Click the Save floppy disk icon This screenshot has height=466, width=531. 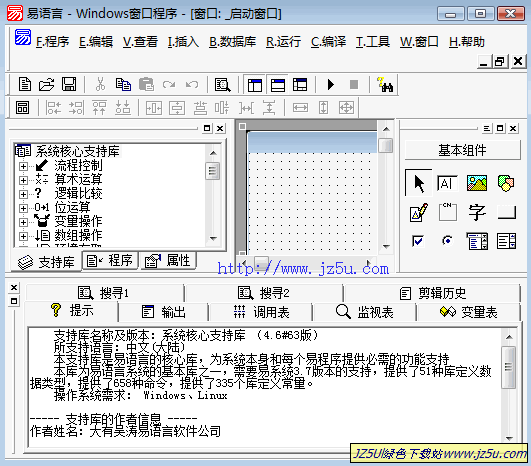(x=69, y=84)
